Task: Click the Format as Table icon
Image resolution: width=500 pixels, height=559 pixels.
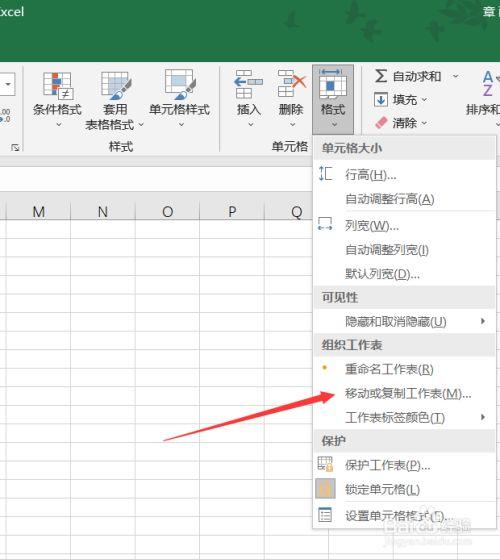Action: pyautogui.click(x=116, y=85)
